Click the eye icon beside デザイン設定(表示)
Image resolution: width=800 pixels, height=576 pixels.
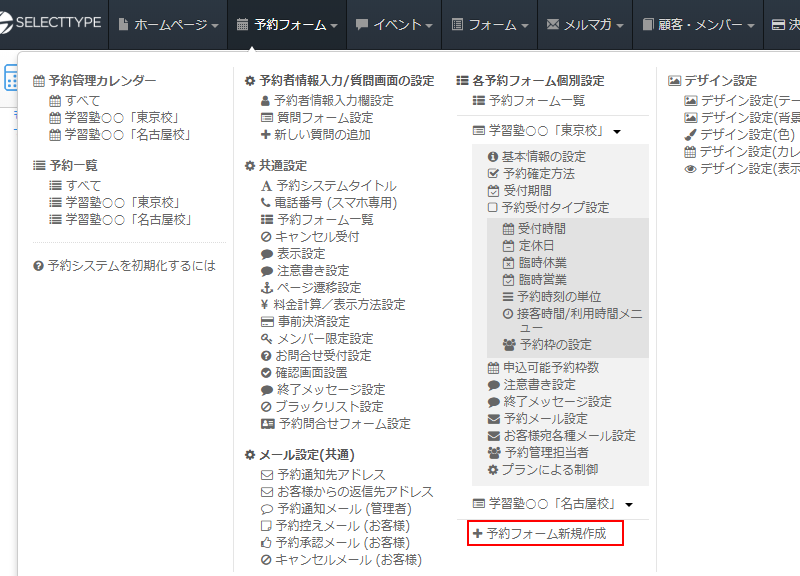[x=690, y=169]
